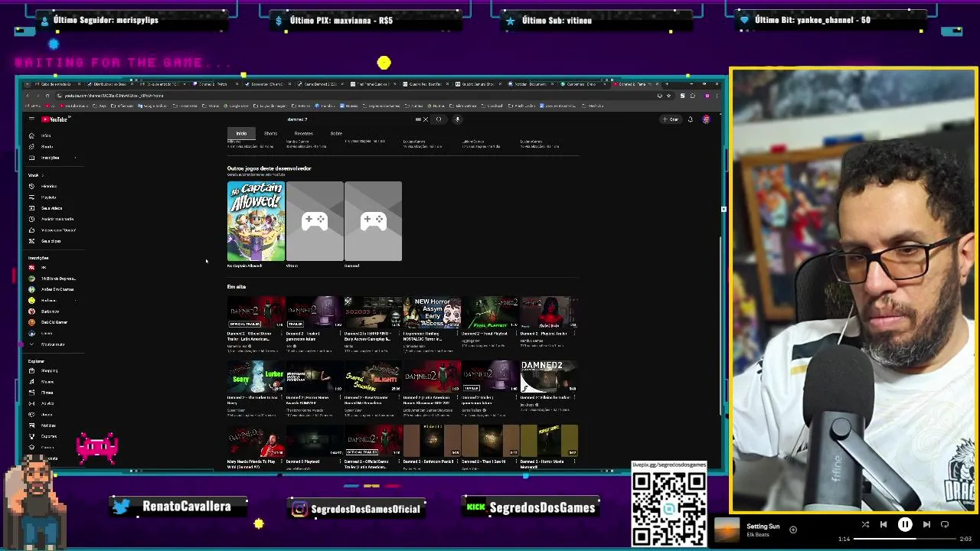Open Esportes under Explorar
Image resolution: width=980 pixels, height=551 pixels.
pos(47,436)
